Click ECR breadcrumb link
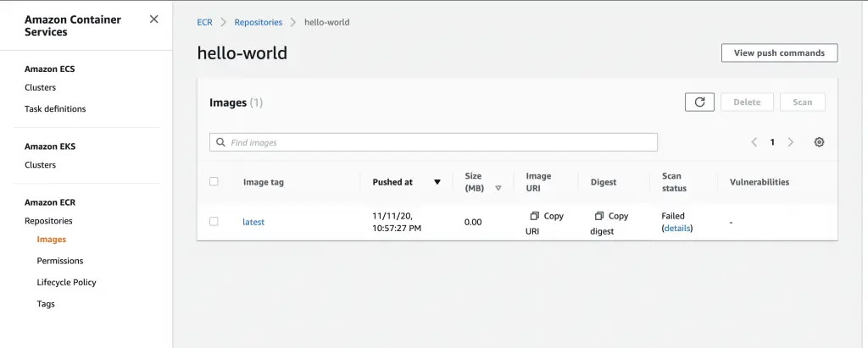 click(x=205, y=22)
